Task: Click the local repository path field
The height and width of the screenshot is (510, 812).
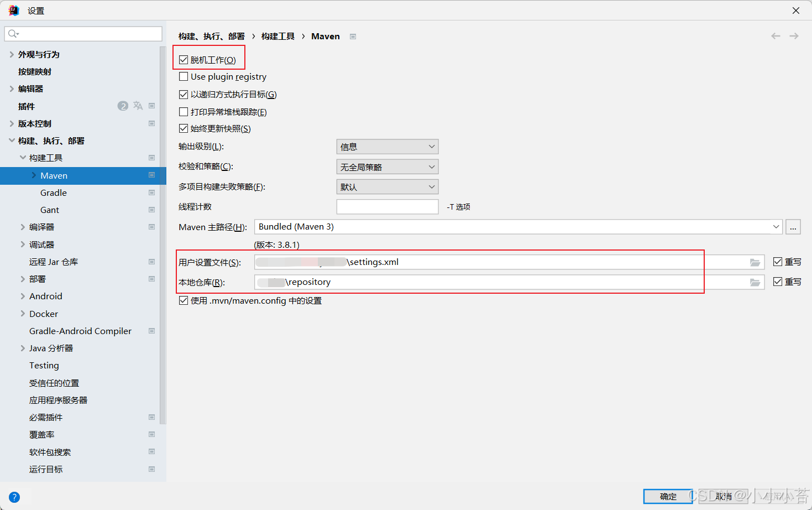Action: [510, 282]
